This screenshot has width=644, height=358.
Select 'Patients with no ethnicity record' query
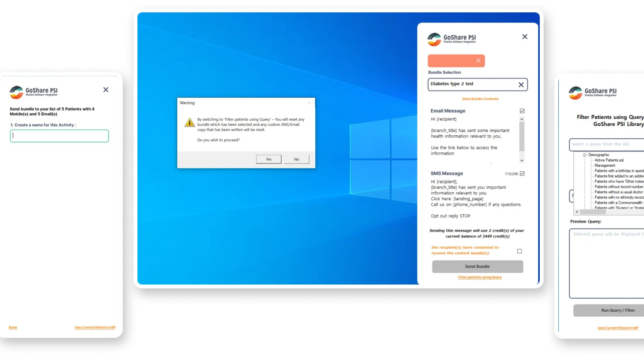(619, 198)
